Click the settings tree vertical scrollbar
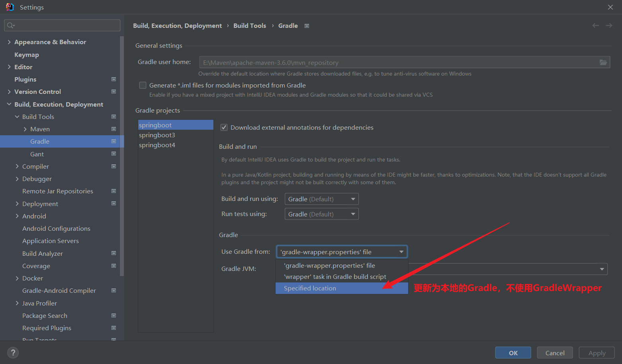This screenshot has width=622, height=364. point(122,156)
